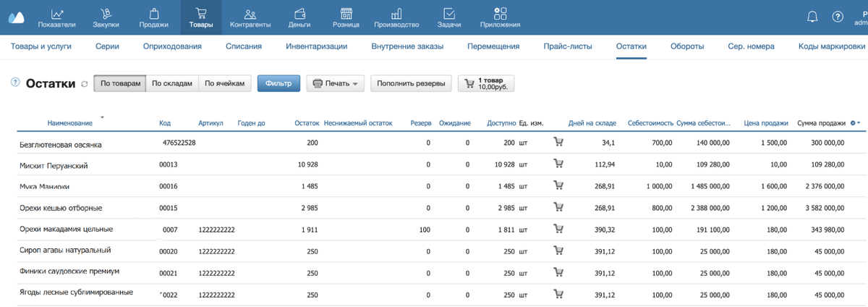868x307 pixels.
Task: Open the Производство module icon
Action: 396,13
